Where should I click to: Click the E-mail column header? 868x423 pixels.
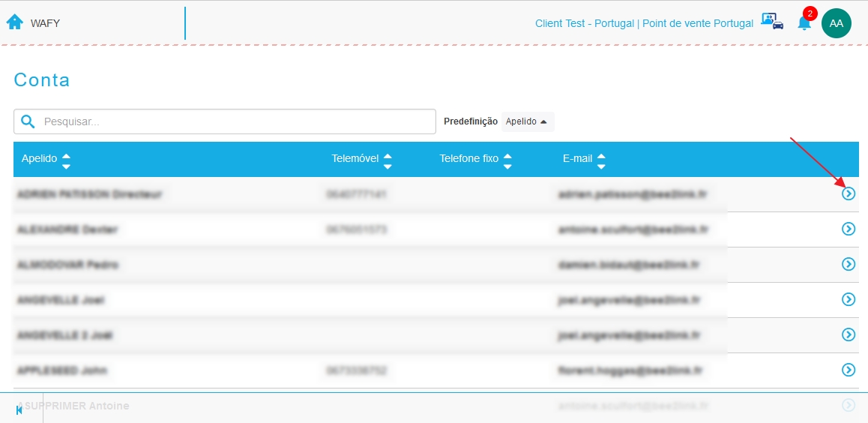click(x=577, y=159)
